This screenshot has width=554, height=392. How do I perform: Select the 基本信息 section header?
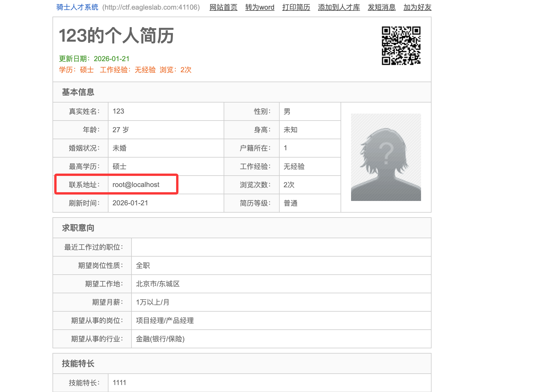78,92
